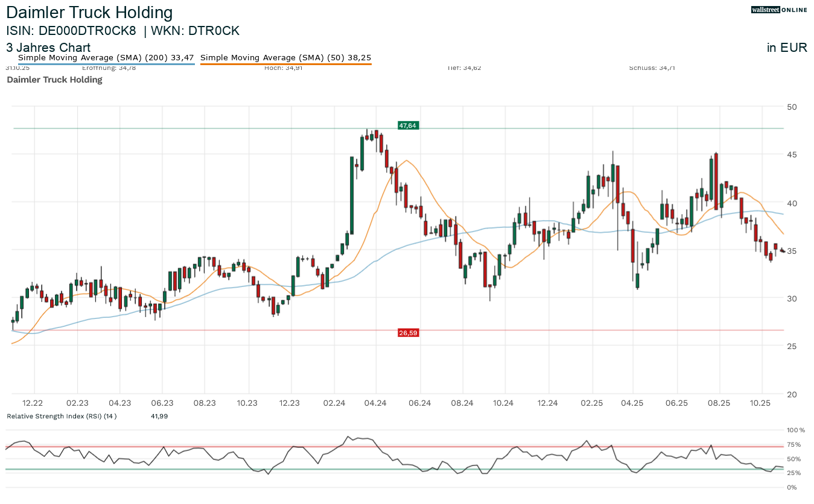
Task: Select the 12.22 date on the time axis
Action: pyautogui.click(x=33, y=403)
